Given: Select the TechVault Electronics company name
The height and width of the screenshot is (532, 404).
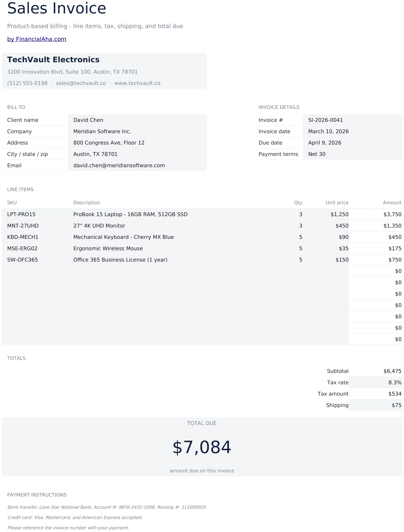Looking at the screenshot, I should (x=53, y=60).
